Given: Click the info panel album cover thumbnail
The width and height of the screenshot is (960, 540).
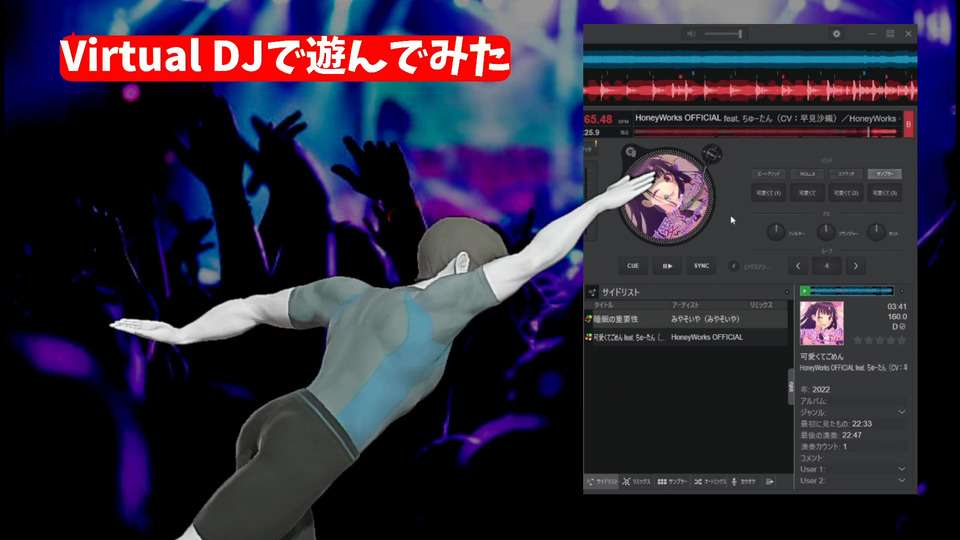Looking at the screenshot, I should (x=822, y=323).
